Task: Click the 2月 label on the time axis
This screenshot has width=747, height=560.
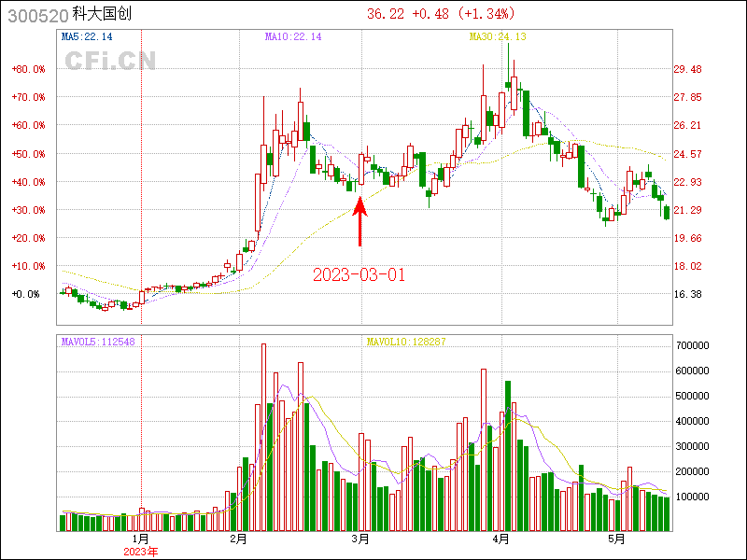Action: click(x=238, y=539)
